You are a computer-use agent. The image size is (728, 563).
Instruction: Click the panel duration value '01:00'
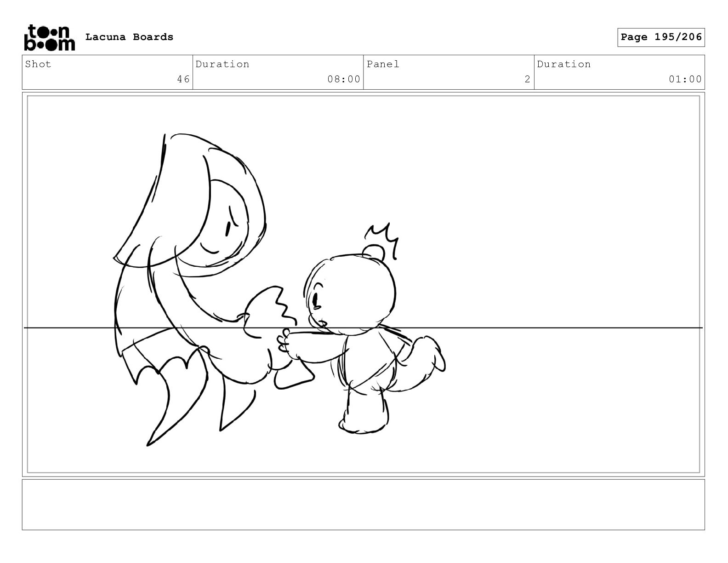(685, 79)
